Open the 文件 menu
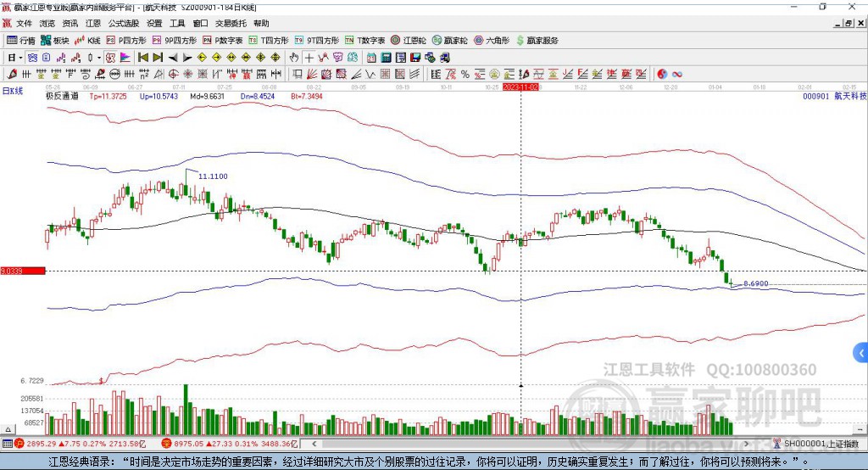868x470 pixels. tap(24, 23)
